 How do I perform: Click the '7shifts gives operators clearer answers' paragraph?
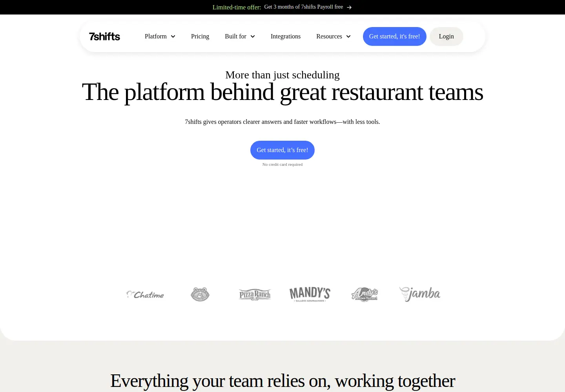282,122
